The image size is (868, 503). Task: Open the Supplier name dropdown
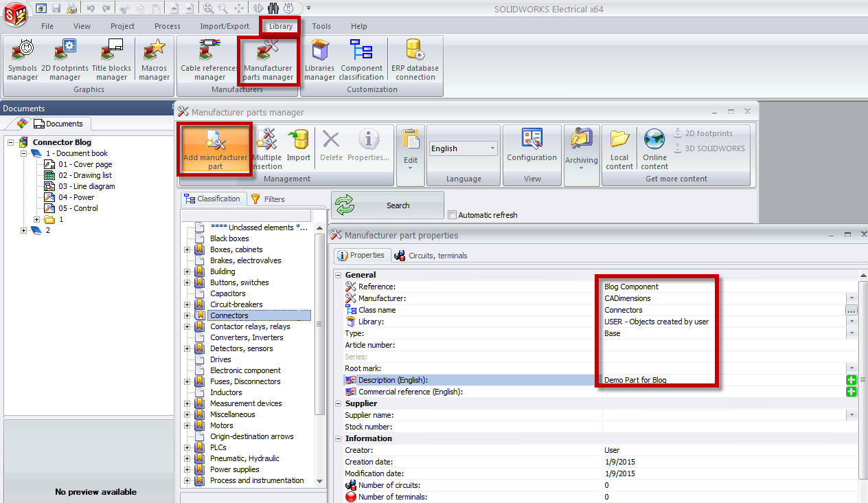point(852,415)
